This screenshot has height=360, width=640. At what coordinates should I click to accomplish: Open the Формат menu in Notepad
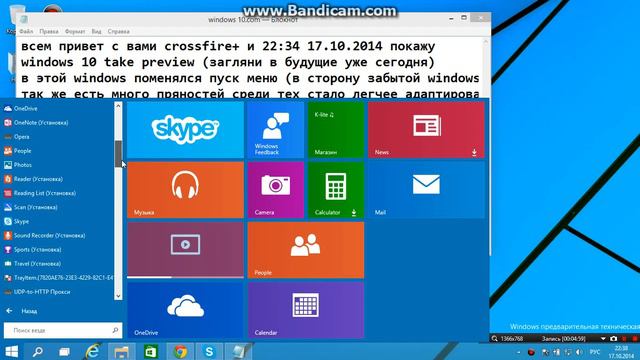point(75,31)
